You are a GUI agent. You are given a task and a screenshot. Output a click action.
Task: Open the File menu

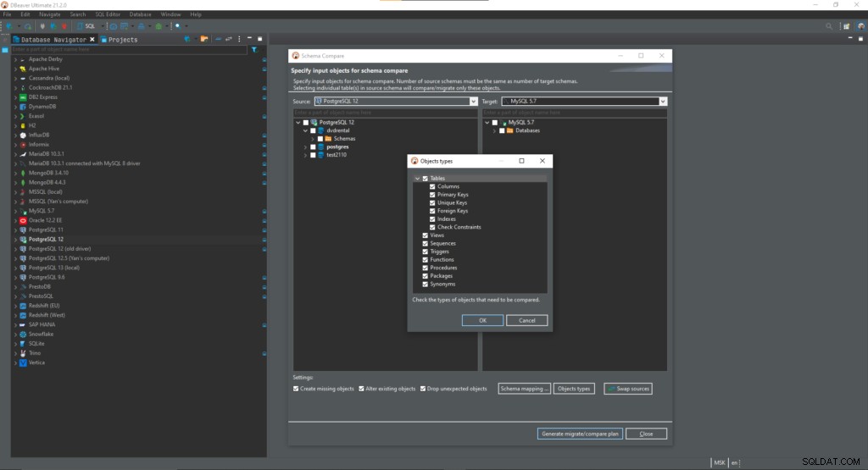click(7, 14)
